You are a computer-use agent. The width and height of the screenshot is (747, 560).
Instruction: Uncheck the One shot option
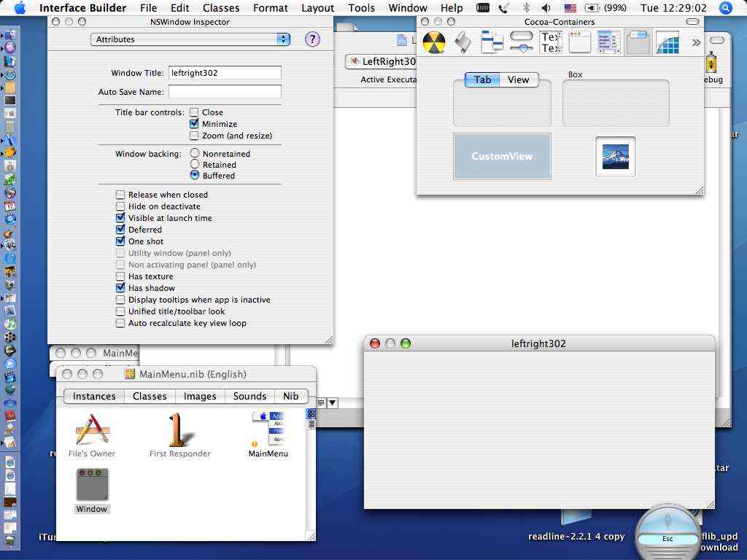click(x=120, y=241)
